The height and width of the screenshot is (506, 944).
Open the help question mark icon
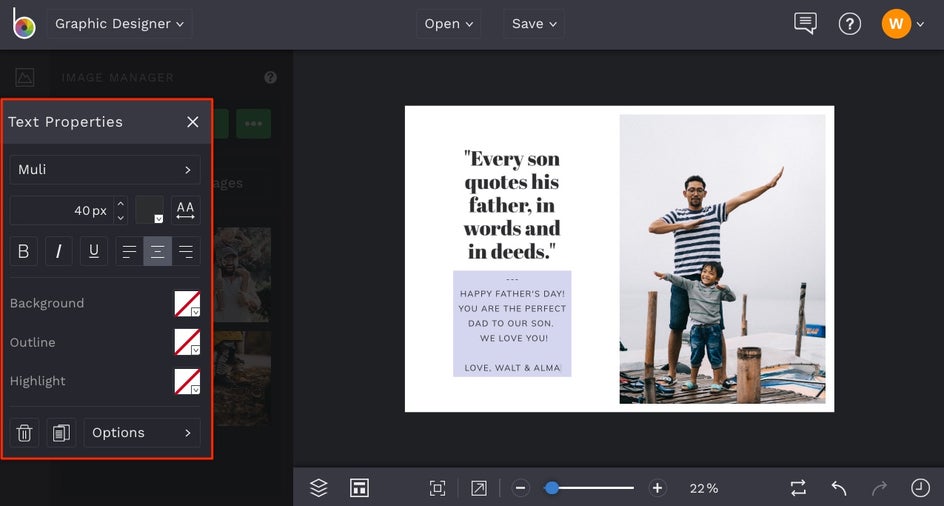point(849,24)
